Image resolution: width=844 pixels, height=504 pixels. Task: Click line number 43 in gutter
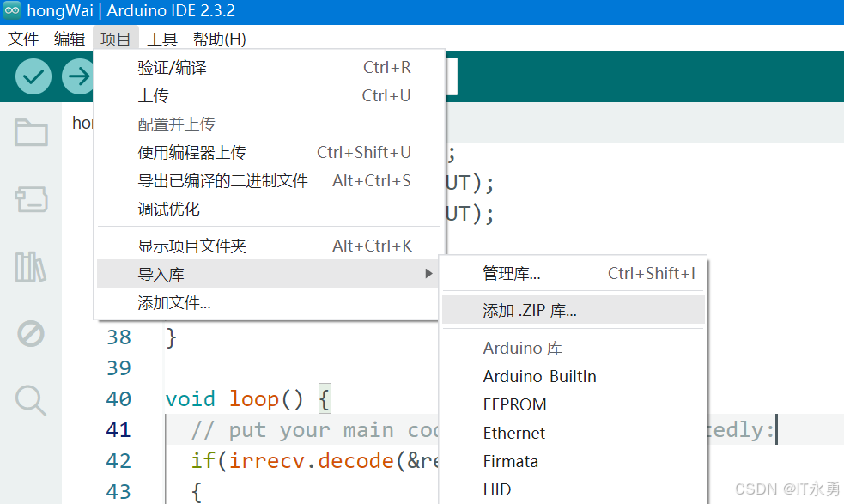[x=119, y=492]
